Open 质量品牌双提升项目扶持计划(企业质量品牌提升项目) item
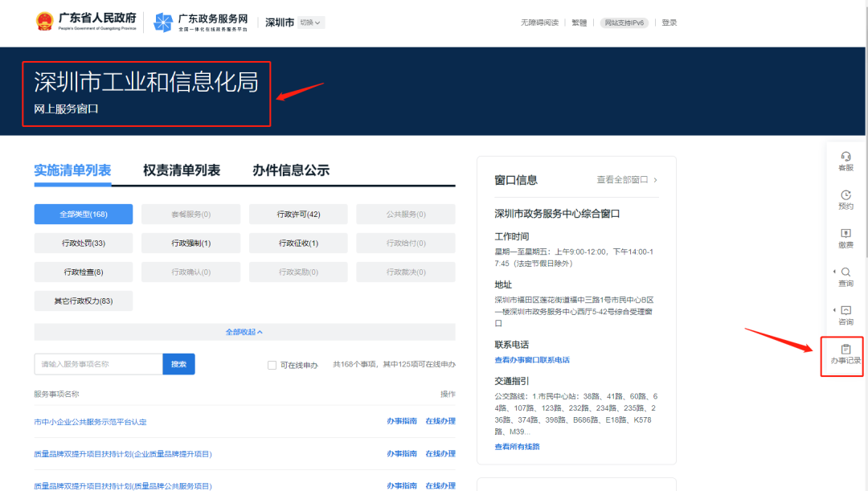 [123, 454]
